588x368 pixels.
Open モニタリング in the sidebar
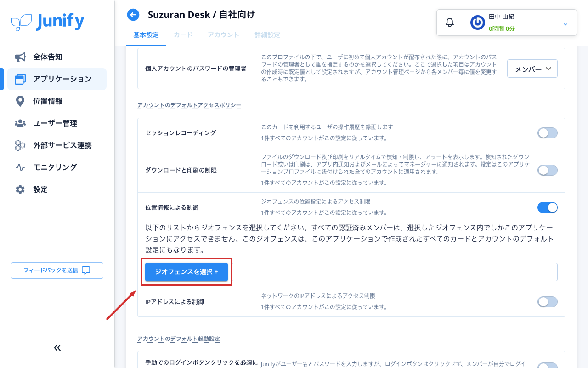57,167
